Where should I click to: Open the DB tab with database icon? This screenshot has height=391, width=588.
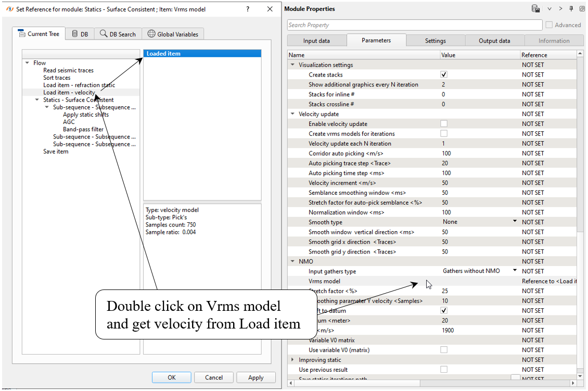pos(80,34)
